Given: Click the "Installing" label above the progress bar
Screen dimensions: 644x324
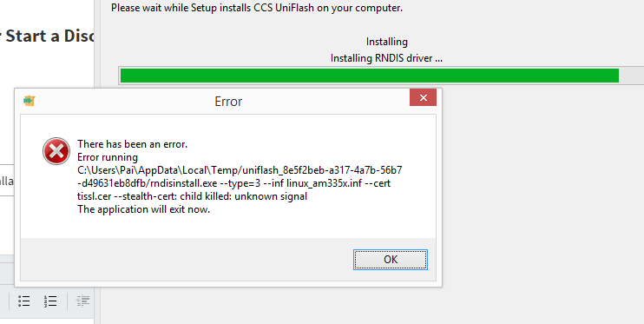Looking at the screenshot, I should [387, 42].
